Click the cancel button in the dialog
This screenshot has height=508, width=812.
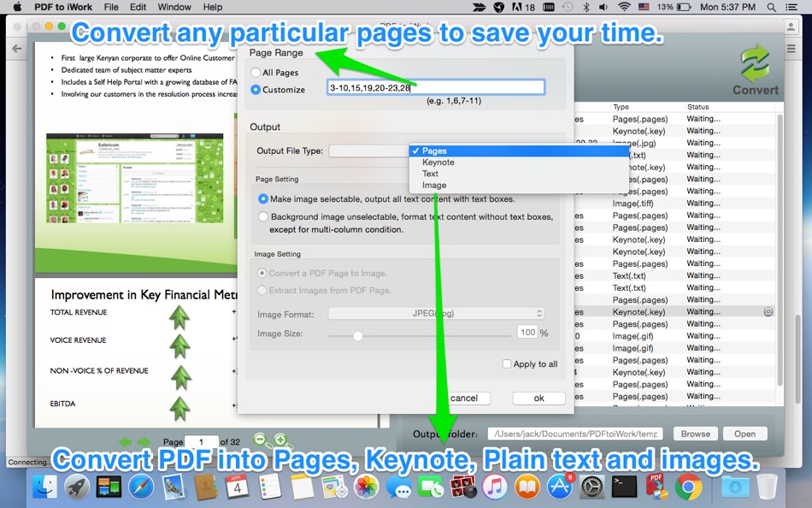click(464, 399)
